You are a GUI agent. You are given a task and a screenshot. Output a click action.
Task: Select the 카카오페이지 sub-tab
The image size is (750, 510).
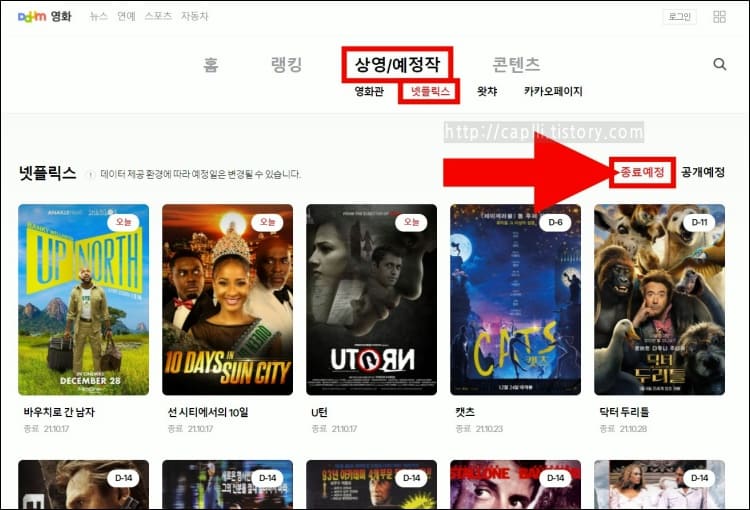(x=553, y=91)
